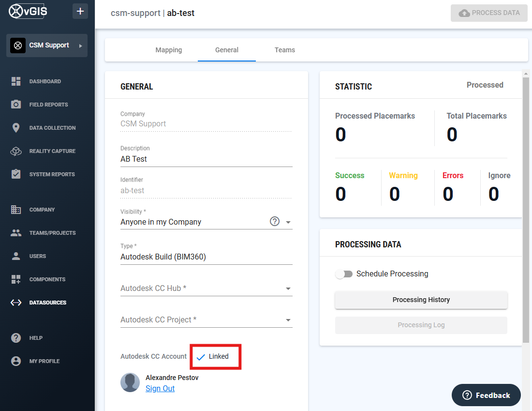Click the scrollbar up arrow

coord(526,74)
